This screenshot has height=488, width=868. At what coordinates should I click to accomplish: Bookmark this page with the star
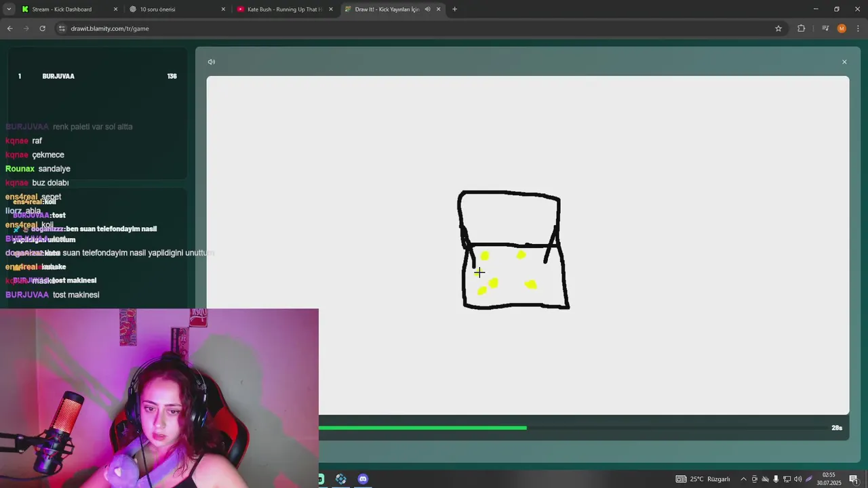tap(778, 28)
